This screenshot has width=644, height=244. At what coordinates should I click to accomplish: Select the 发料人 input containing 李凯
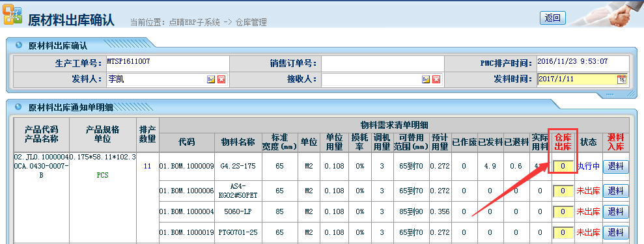(156, 79)
